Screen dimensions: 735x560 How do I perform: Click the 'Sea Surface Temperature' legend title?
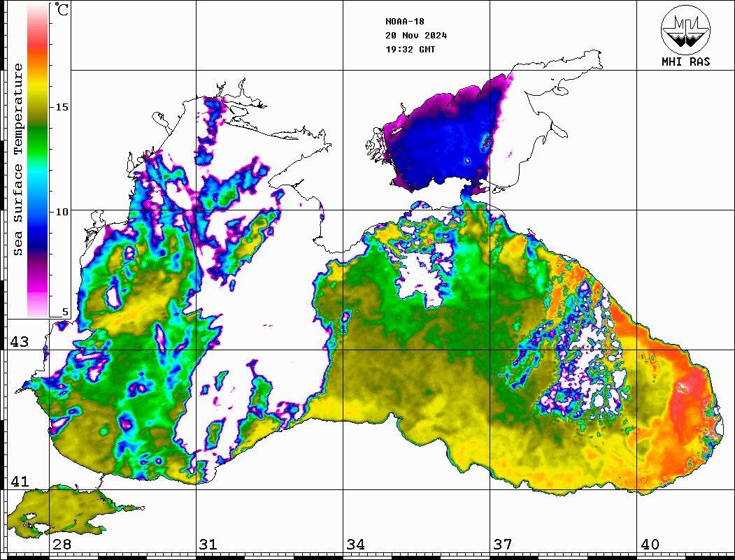pos(17,159)
